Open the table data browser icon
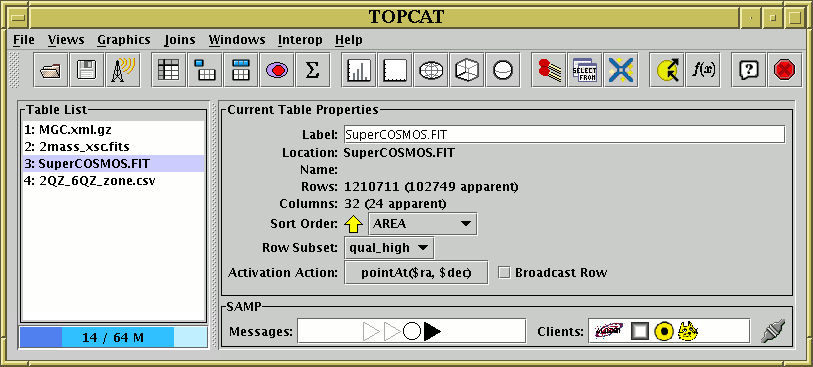The height and width of the screenshot is (367, 813). 169,70
